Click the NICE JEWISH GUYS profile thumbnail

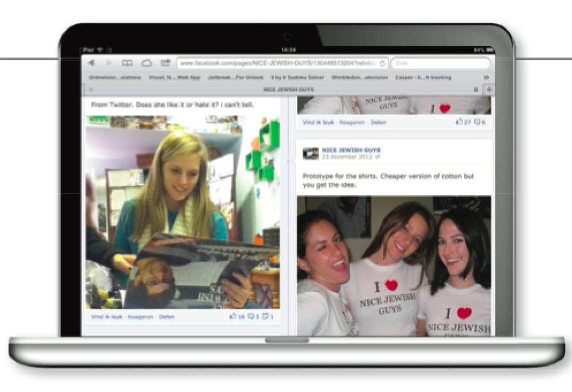pyautogui.click(x=311, y=153)
